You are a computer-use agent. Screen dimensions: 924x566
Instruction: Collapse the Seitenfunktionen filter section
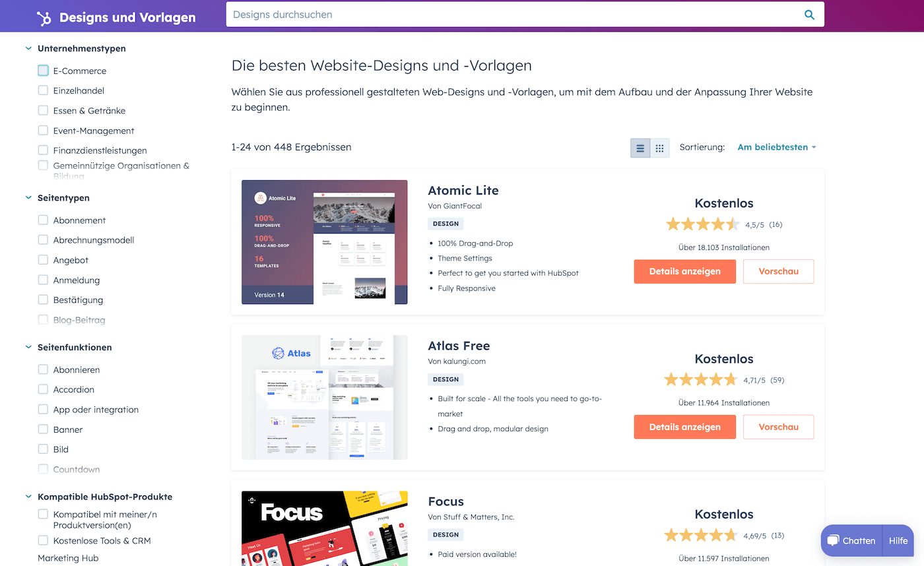click(x=28, y=347)
